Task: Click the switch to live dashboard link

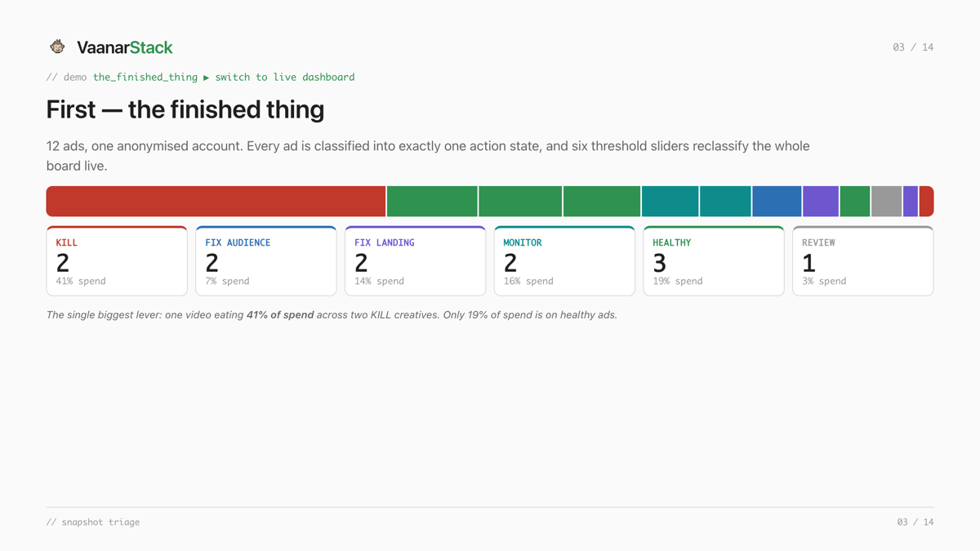Action: pyautogui.click(x=285, y=77)
